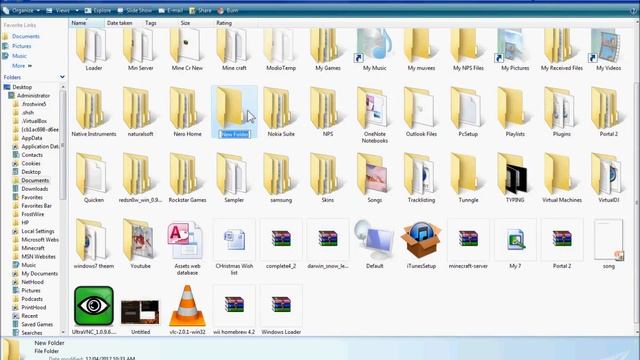
Task: Select the My 7 file
Action: click(x=515, y=244)
